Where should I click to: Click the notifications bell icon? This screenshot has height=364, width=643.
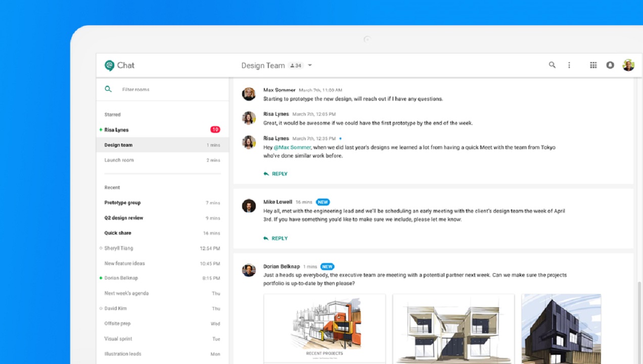click(x=610, y=65)
